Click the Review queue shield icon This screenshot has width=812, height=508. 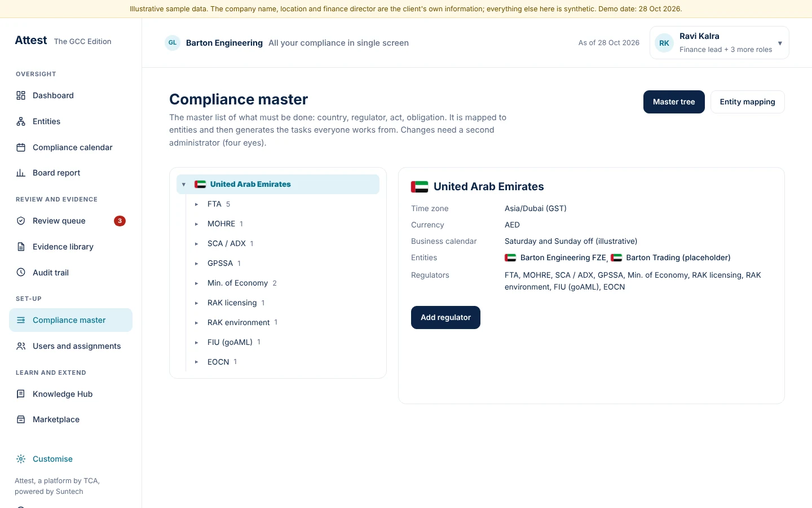21,221
